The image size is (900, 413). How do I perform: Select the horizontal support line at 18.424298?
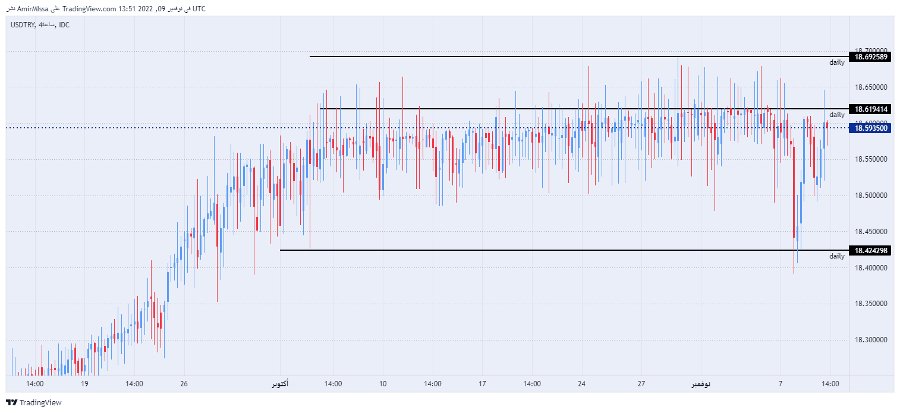[564, 250]
